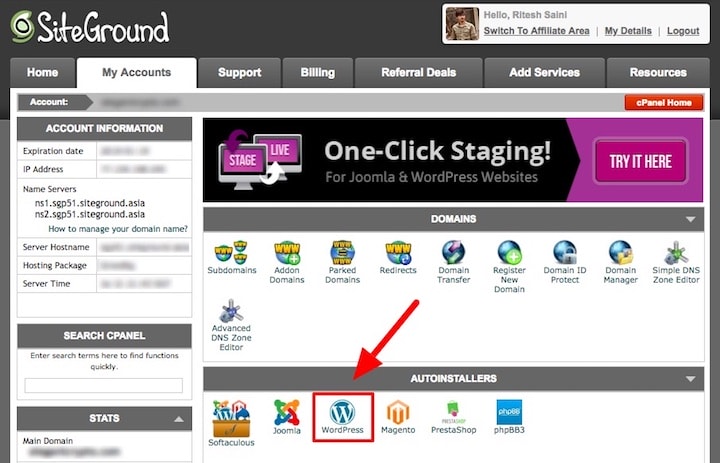Open the Billing tab
The height and width of the screenshot is (463, 720).
pyautogui.click(x=318, y=73)
